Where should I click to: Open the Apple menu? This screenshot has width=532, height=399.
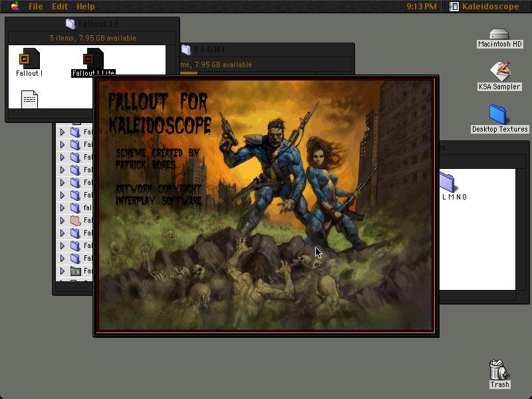click(15, 6)
